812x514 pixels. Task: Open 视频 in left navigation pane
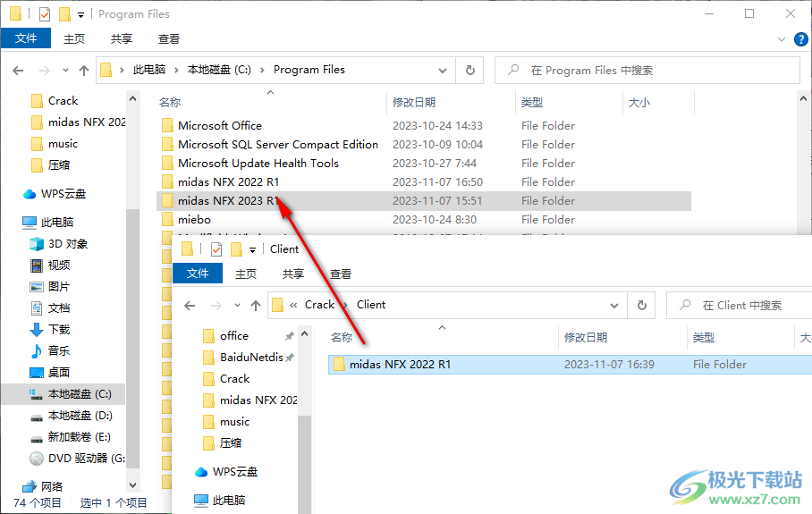point(50,265)
